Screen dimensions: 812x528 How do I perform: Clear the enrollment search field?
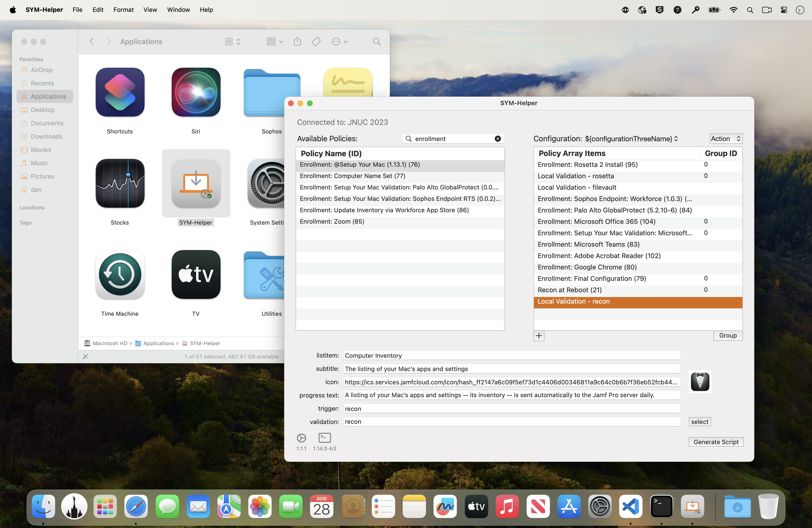pyautogui.click(x=498, y=139)
